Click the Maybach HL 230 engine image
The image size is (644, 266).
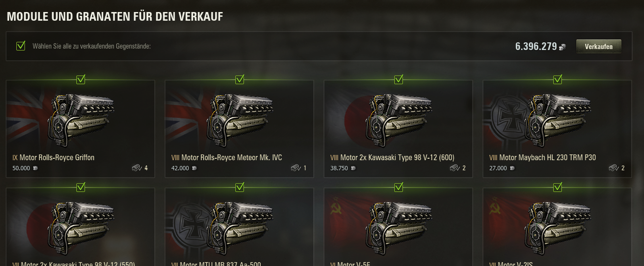[558, 120]
